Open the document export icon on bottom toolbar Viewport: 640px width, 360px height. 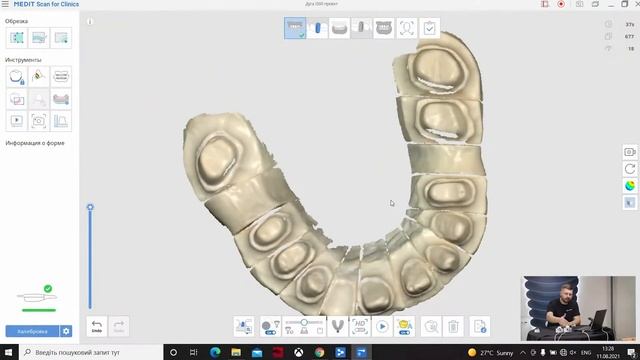coord(480,327)
